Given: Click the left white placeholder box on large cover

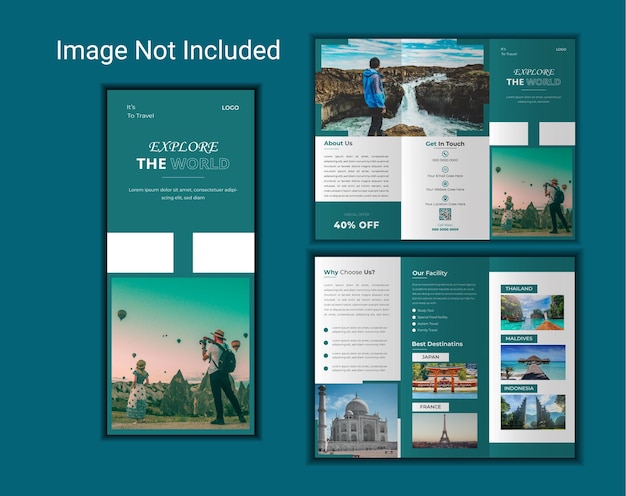Looking at the screenshot, I should (x=140, y=252).
